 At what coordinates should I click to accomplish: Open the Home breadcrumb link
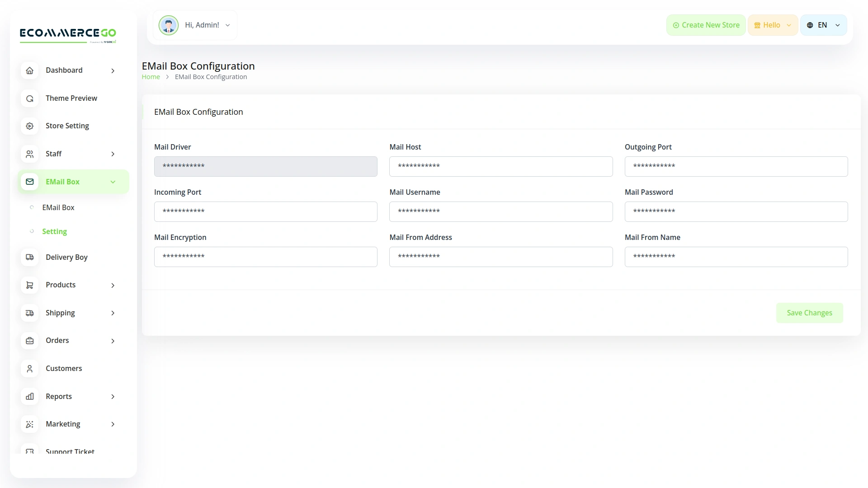coord(151,76)
